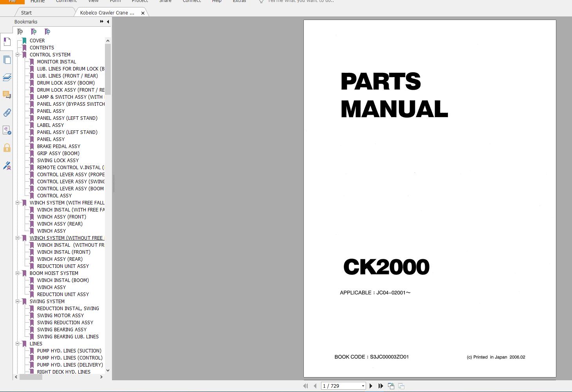Viewport: 572px width, 392px height.
Task: Select REMOTE CONTROL V.INSTAL bookmark
Action: pos(70,168)
